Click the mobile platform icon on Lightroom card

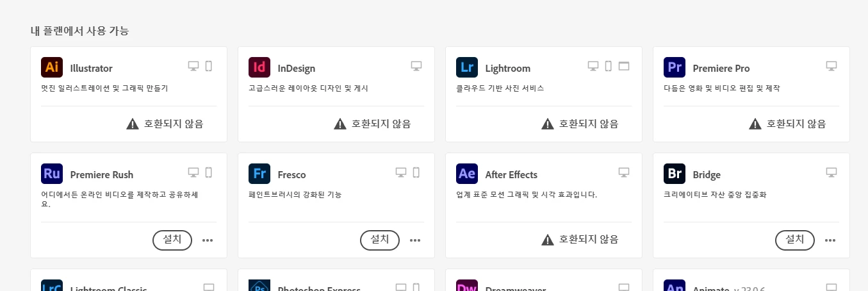[x=609, y=66]
